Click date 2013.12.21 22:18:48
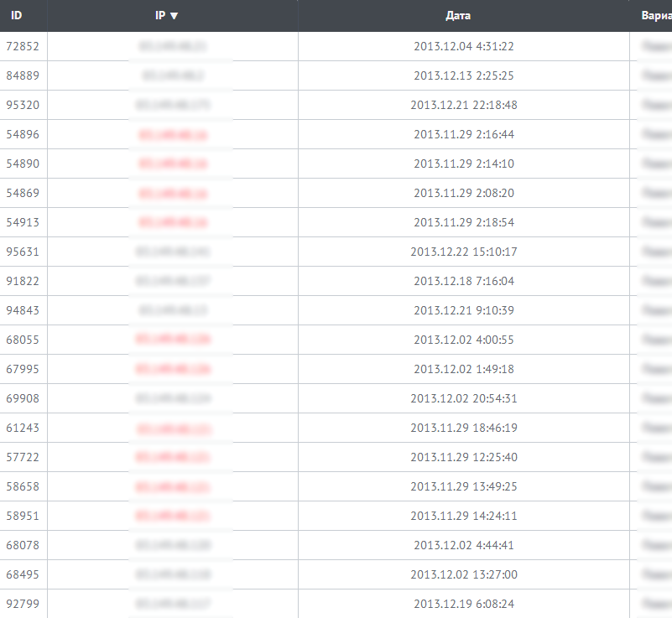Image resolution: width=672 pixels, height=618 pixels. click(x=464, y=105)
